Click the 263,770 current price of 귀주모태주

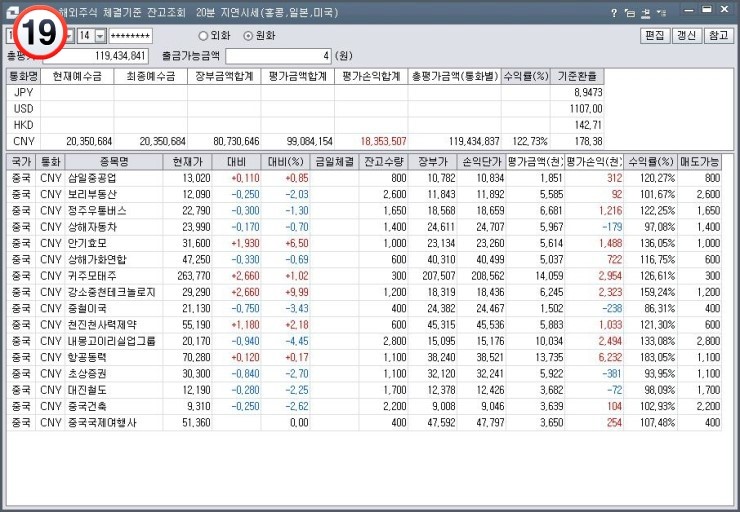[x=193, y=276]
